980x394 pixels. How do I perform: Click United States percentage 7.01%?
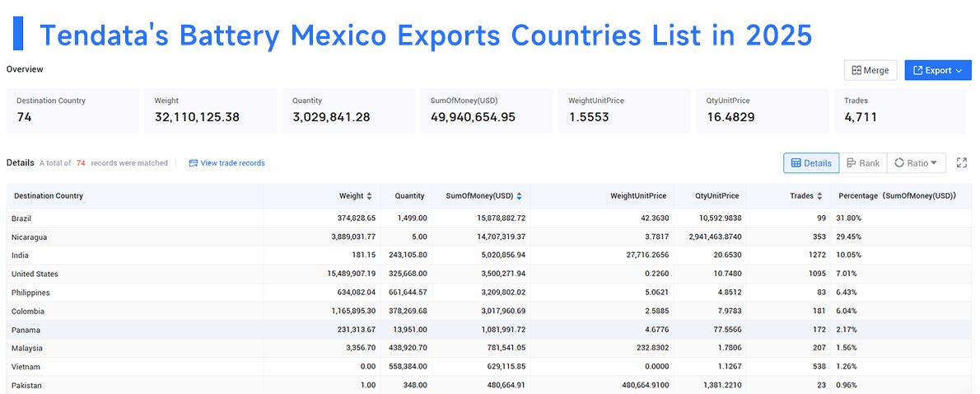coord(847,274)
